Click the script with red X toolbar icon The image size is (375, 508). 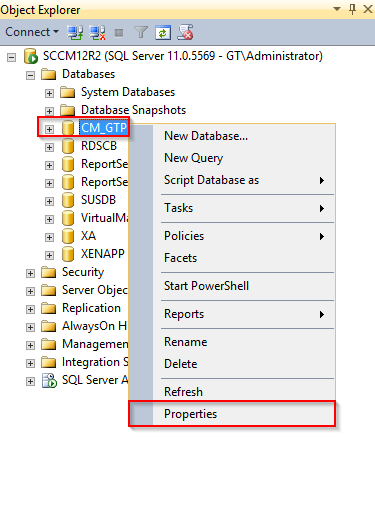[x=185, y=32]
